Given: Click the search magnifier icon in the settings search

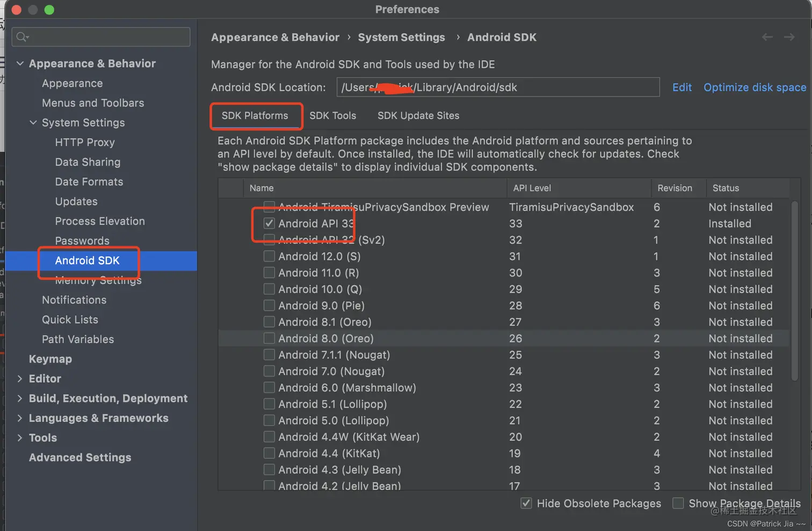Looking at the screenshot, I should coord(22,37).
